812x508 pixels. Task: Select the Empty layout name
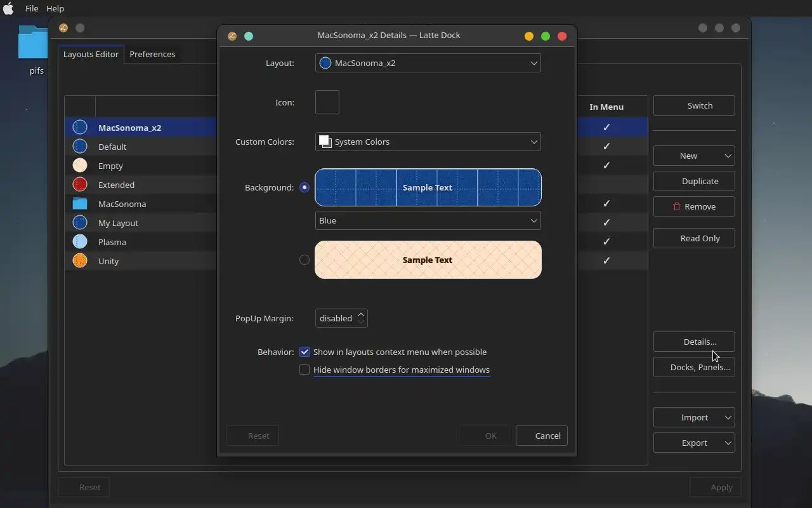pos(110,166)
